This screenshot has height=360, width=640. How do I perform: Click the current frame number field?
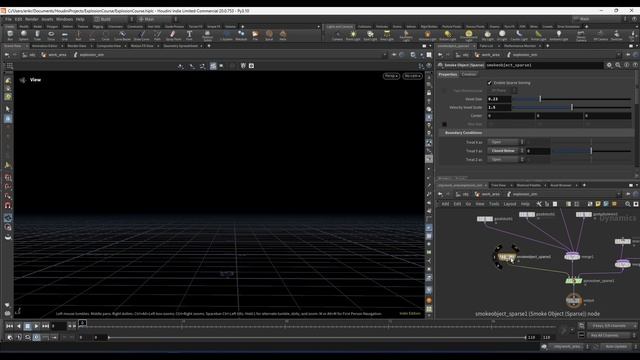58,326
